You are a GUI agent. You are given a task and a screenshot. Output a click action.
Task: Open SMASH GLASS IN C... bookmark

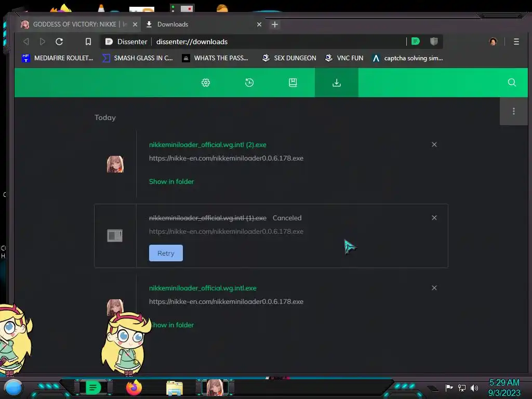coord(137,58)
